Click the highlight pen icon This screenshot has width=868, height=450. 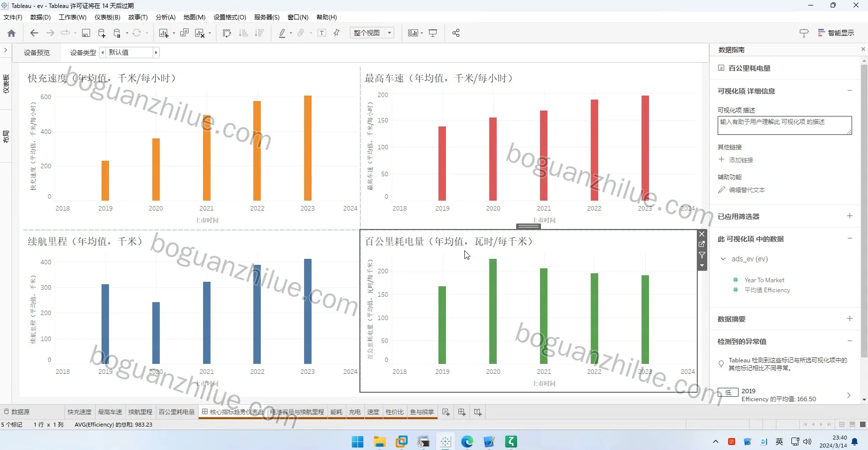click(282, 33)
